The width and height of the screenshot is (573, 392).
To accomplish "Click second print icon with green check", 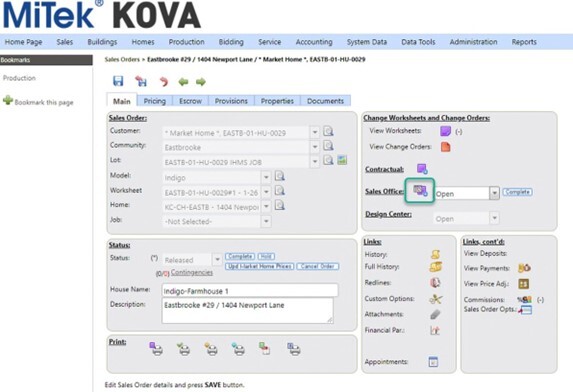I will (183, 349).
